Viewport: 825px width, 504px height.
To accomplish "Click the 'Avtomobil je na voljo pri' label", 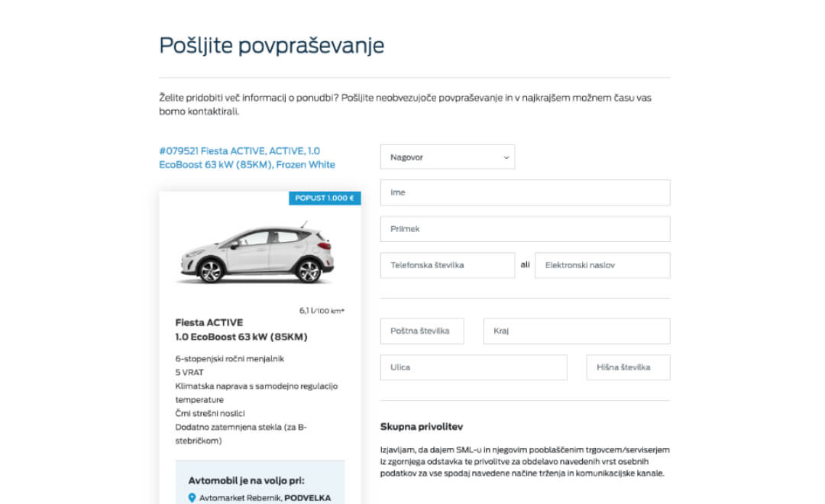I will click(x=246, y=480).
